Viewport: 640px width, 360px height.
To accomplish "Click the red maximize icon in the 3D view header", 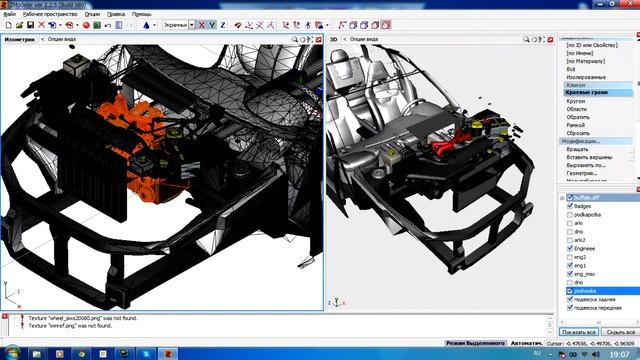I will tap(550, 40).
